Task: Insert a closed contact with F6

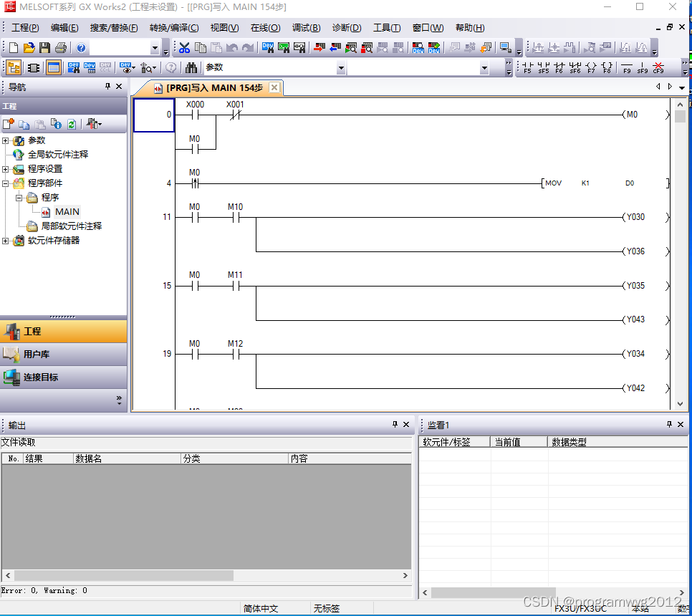Action: tap(559, 67)
